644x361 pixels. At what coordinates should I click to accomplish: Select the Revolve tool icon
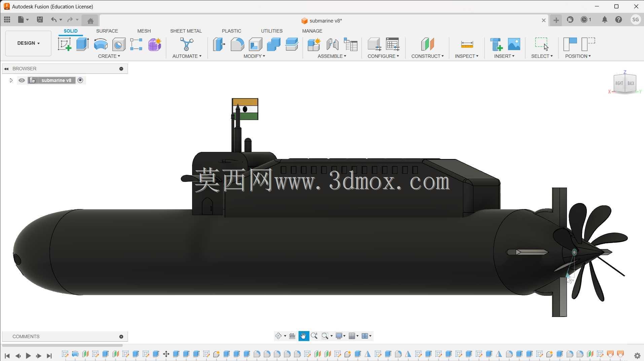101,44
